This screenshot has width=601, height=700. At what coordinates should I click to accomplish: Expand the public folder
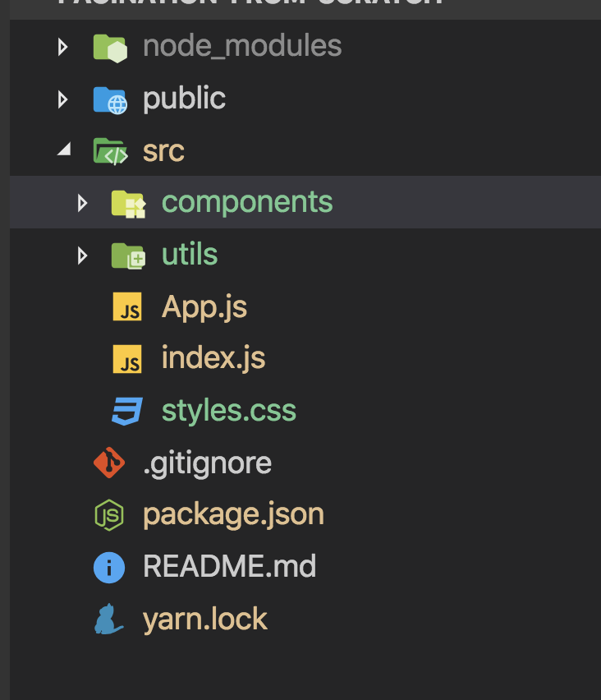(x=64, y=99)
